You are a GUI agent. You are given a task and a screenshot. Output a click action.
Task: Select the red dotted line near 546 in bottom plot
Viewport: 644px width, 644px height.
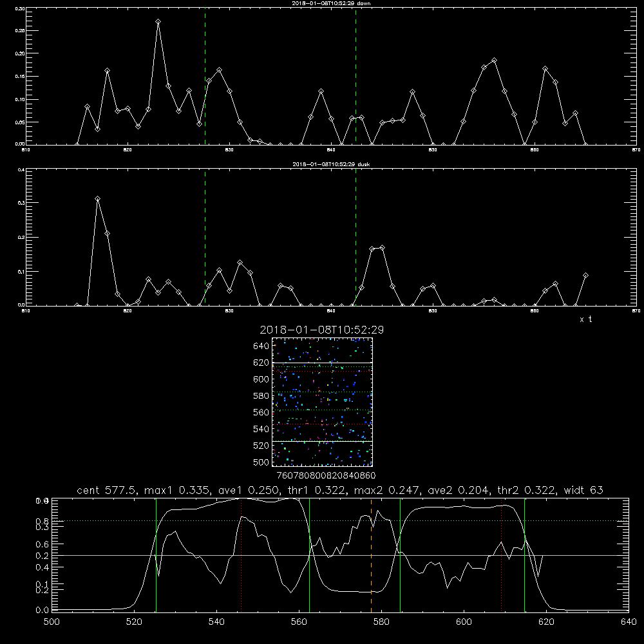241,555
